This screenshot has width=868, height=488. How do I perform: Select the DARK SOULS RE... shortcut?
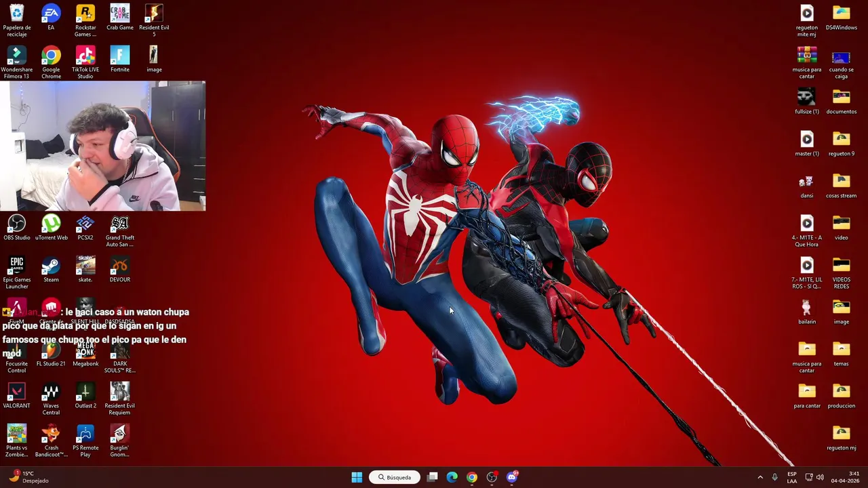click(120, 357)
